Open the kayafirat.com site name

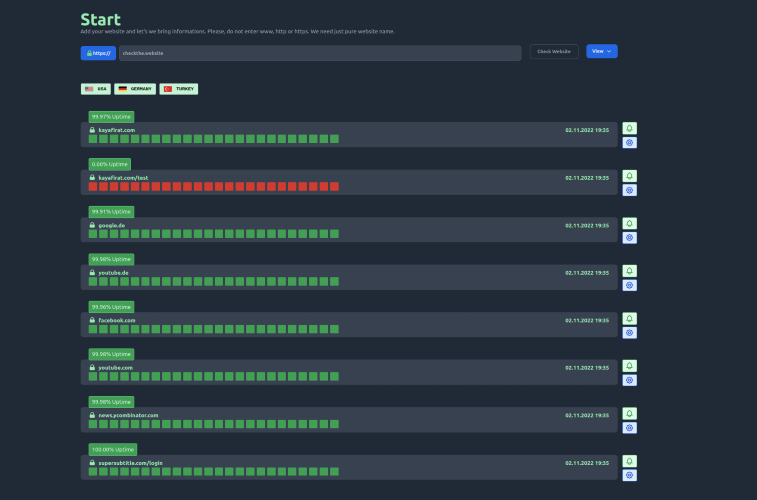coord(117,130)
